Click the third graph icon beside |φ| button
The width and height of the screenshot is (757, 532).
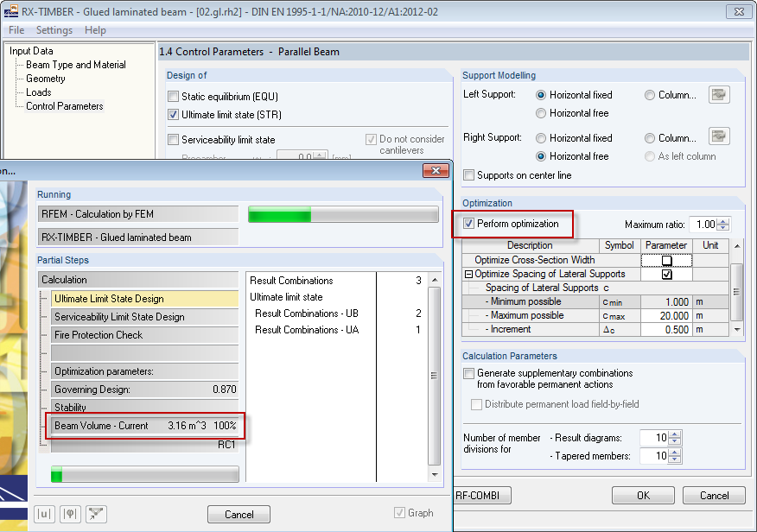click(x=96, y=514)
